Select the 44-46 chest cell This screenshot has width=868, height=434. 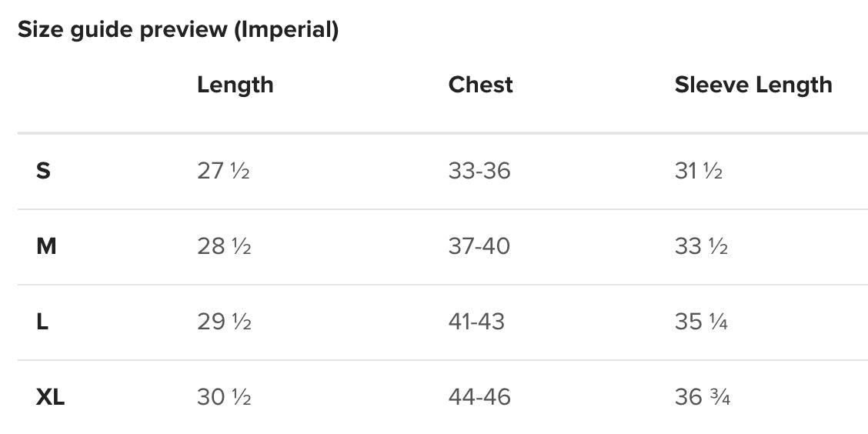479,397
